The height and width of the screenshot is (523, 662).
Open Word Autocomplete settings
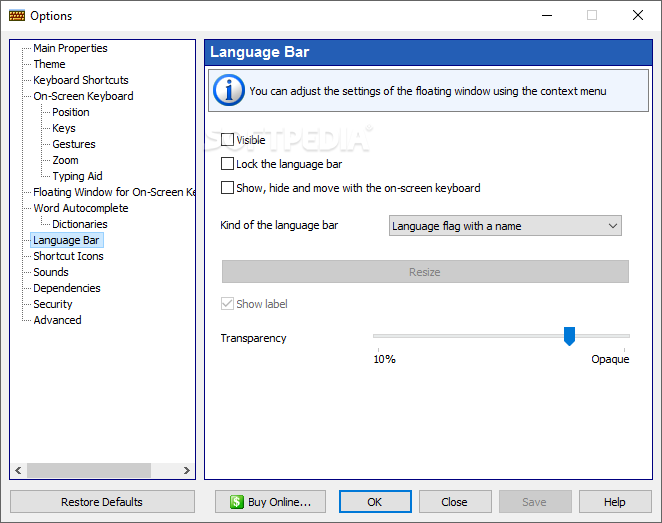click(81, 208)
